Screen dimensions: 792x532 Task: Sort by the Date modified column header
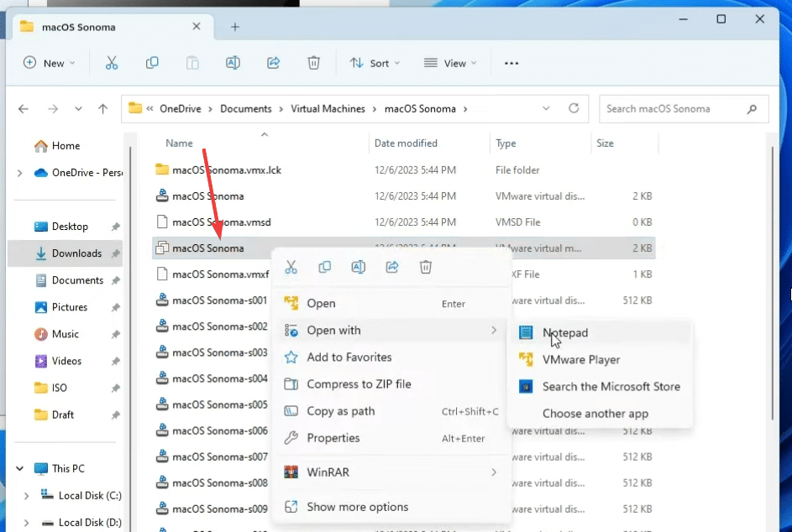click(x=406, y=143)
